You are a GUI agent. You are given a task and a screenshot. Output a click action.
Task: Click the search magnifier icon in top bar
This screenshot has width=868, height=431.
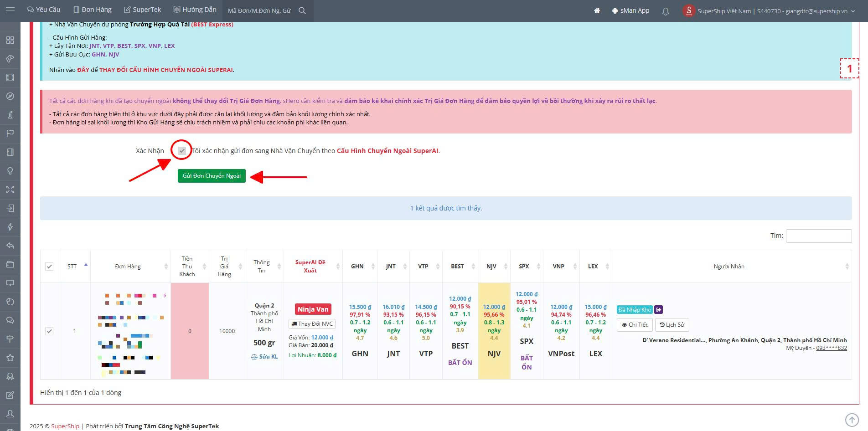click(x=302, y=10)
